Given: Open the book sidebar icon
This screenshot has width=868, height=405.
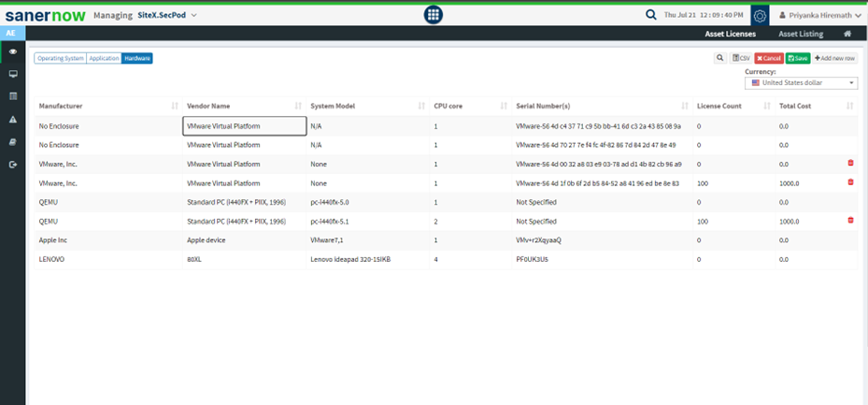Looking at the screenshot, I should tap(13, 142).
